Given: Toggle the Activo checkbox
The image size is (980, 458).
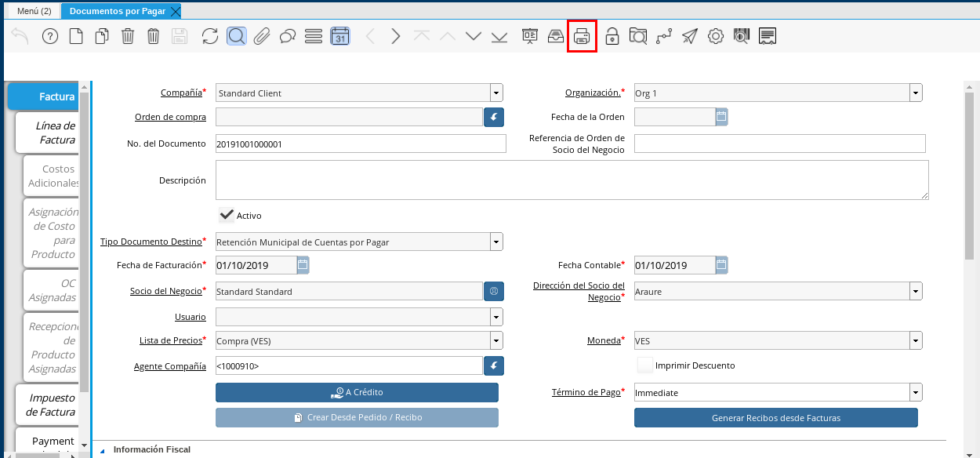Looking at the screenshot, I should 227,215.
